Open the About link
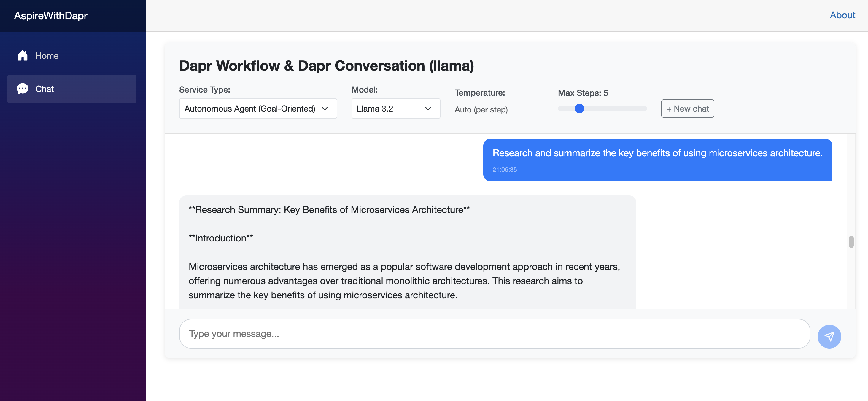868x401 pixels. click(x=842, y=15)
